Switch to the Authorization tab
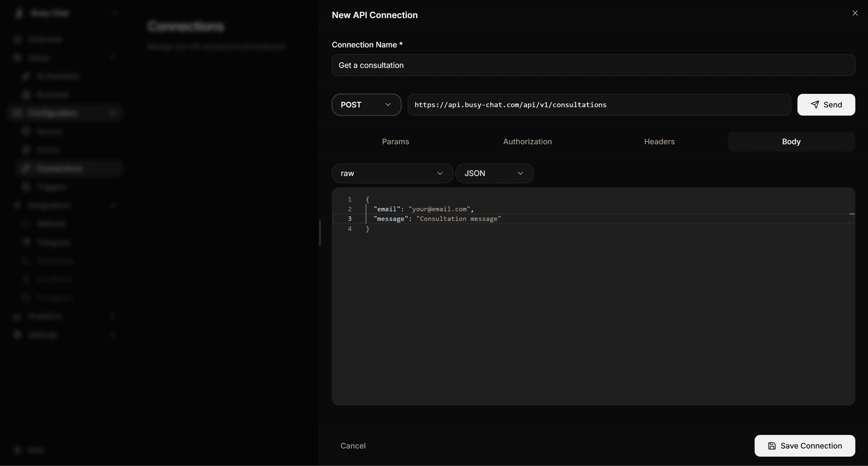The image size is (868, 466). coord(527,142)
